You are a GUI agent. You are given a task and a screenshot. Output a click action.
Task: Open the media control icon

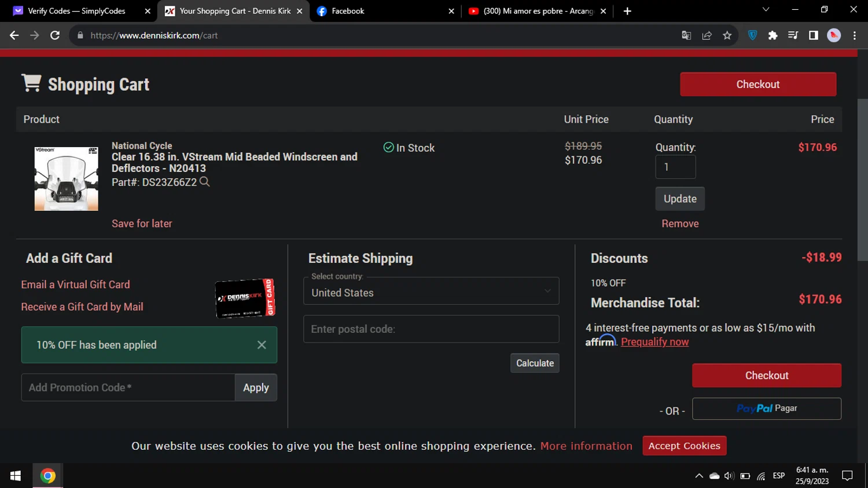point(793,35)
